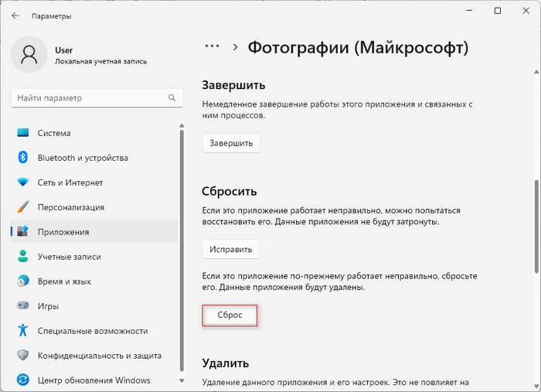541x392 pixels.
Task: Minimize the Параметры window
Action: point(469,11)
